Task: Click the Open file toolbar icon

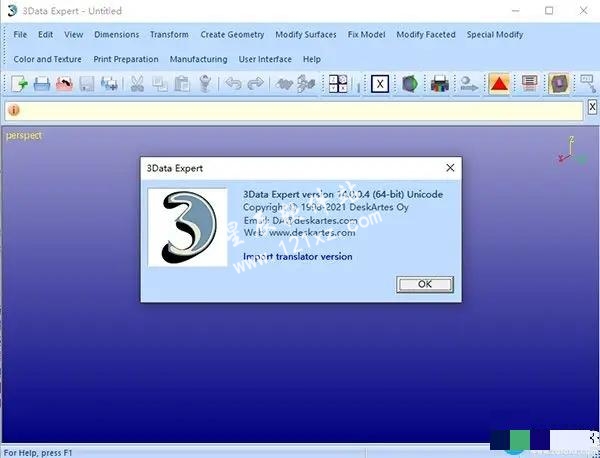Action: pos(42,83)
